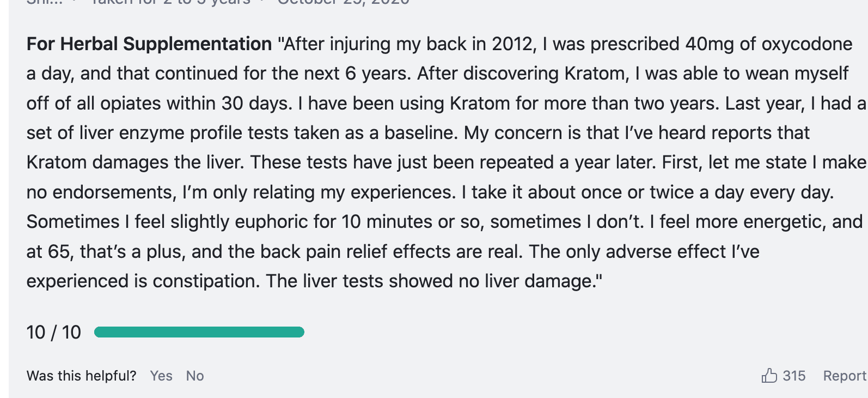Click the truncated reviewer name at top

[46, 2]
